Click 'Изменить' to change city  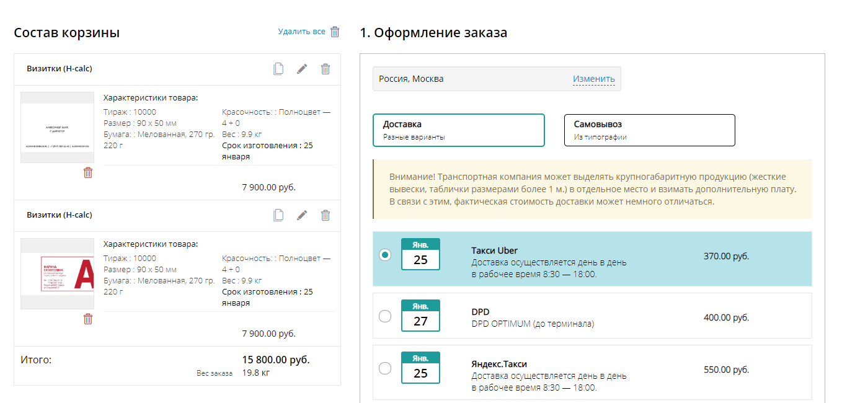coord(593,79)
